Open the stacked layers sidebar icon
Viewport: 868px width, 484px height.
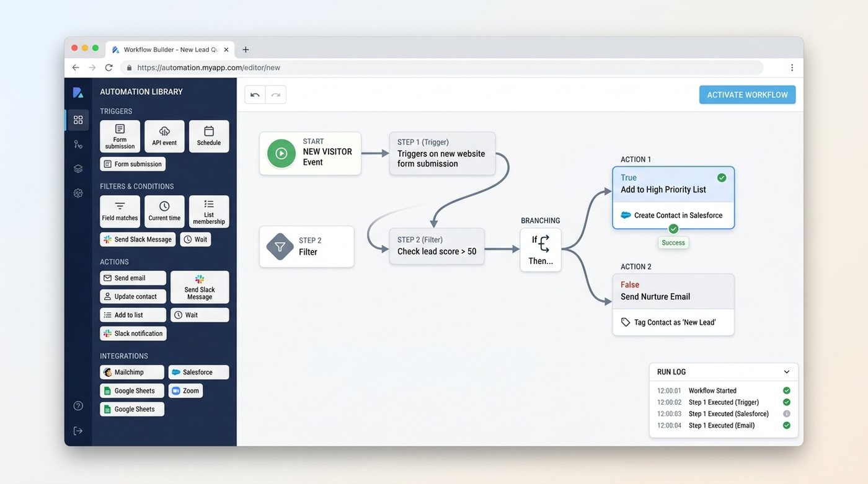[78, 169]
